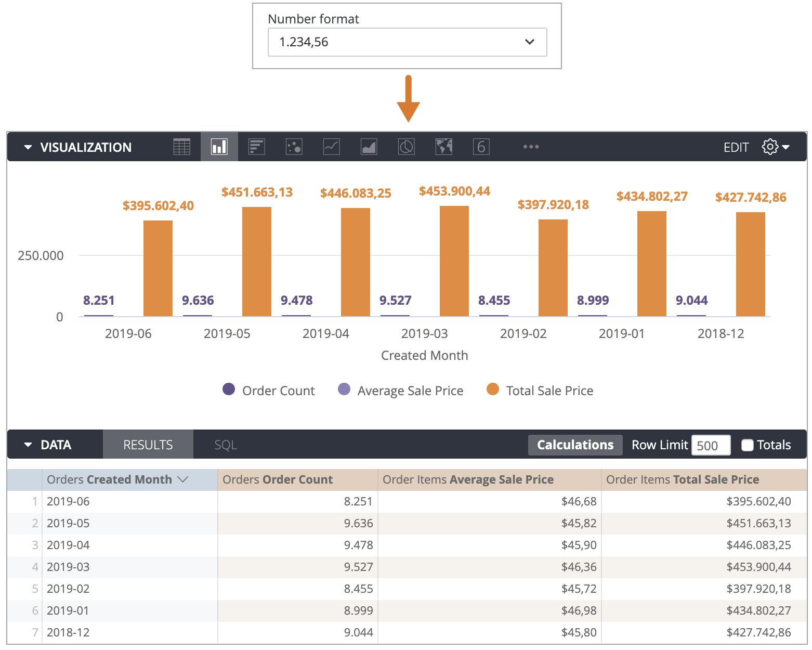Collapse the VISUALIZATION section
This screenshot has width=812, height=650.
click(29, 147)
